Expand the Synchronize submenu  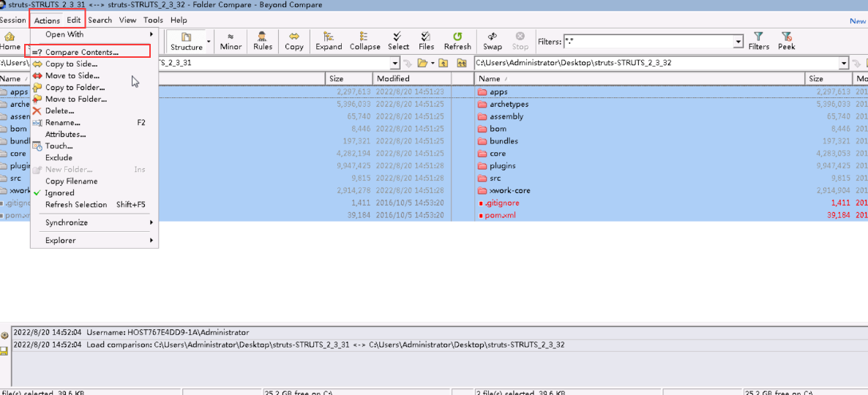pos(94,222)
